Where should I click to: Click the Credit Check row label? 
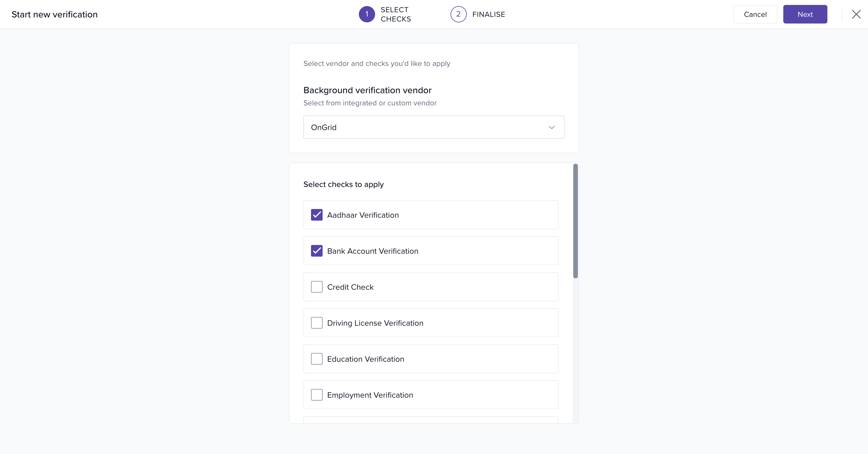click(350, 287)
